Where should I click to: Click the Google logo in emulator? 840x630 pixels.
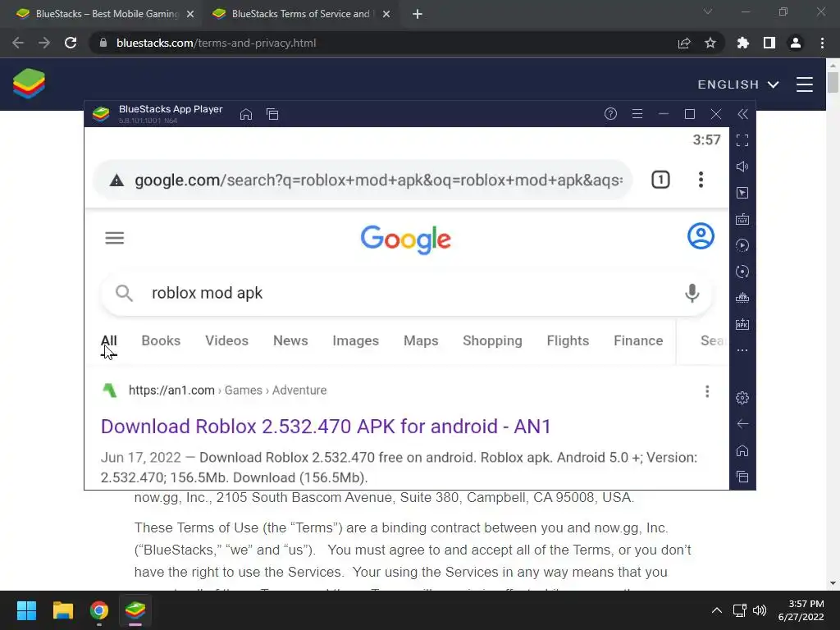coord(405,240)
